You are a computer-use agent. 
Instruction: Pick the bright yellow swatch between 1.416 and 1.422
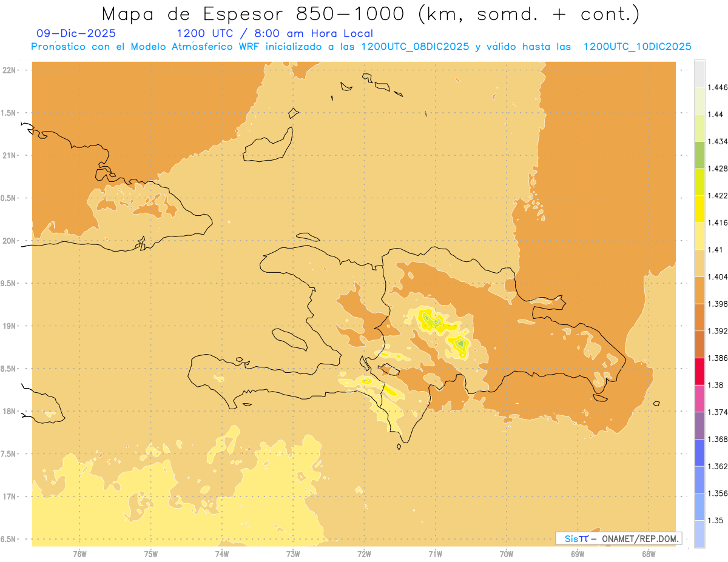tap(699, 209)
